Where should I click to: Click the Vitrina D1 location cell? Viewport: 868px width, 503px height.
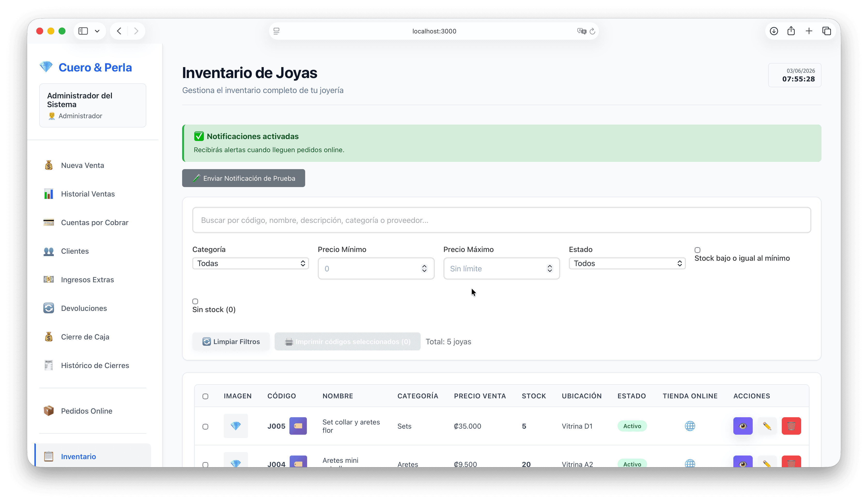tap(577, 426)
